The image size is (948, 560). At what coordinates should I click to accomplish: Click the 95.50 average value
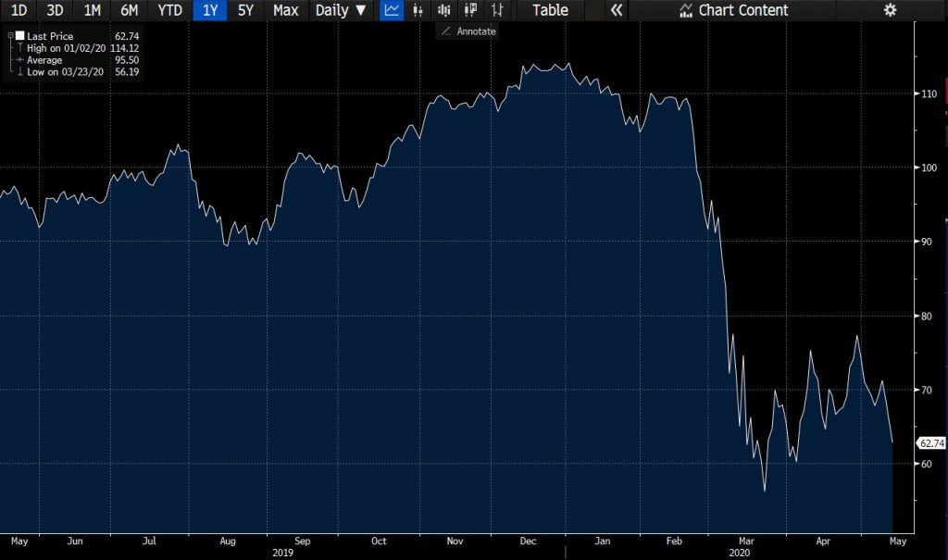point(126,60)
